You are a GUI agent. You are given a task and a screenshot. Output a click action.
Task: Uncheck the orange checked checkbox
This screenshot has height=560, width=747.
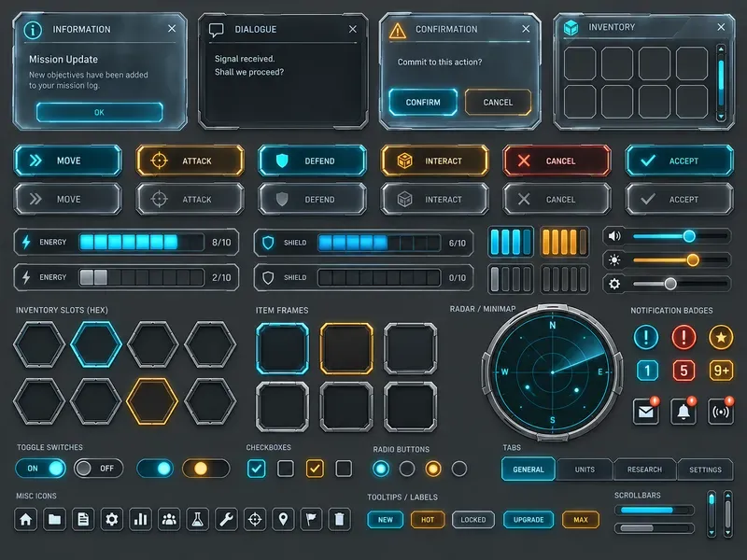click(x=315, y=469)
